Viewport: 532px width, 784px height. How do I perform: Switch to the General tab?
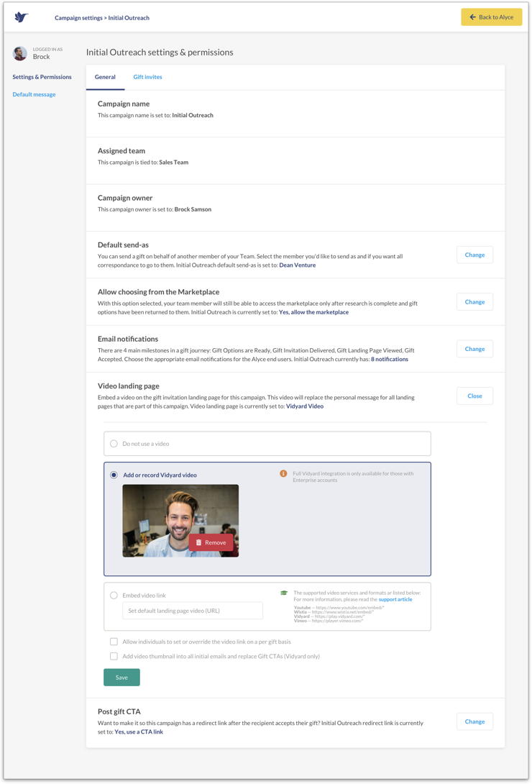coord(105,77)
